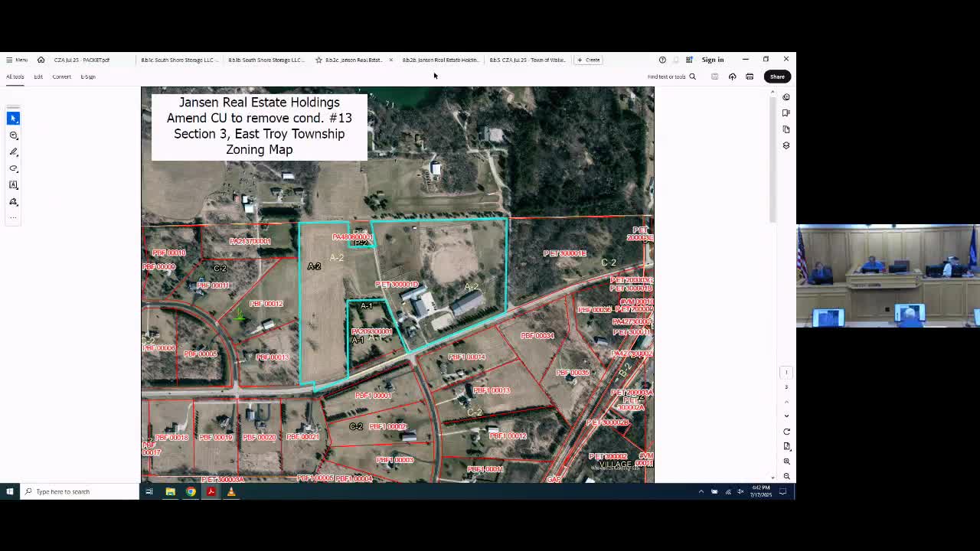Toggle the comments panel open

coord(786,96)
